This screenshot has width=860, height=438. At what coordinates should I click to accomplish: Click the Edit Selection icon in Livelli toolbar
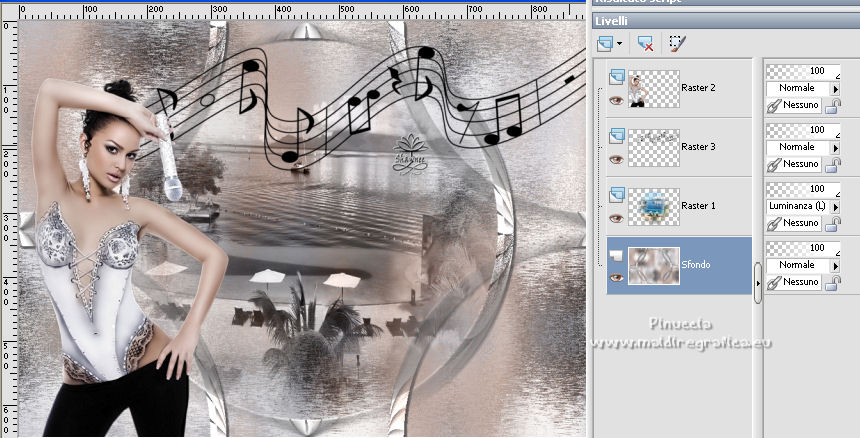pos(678,43)
